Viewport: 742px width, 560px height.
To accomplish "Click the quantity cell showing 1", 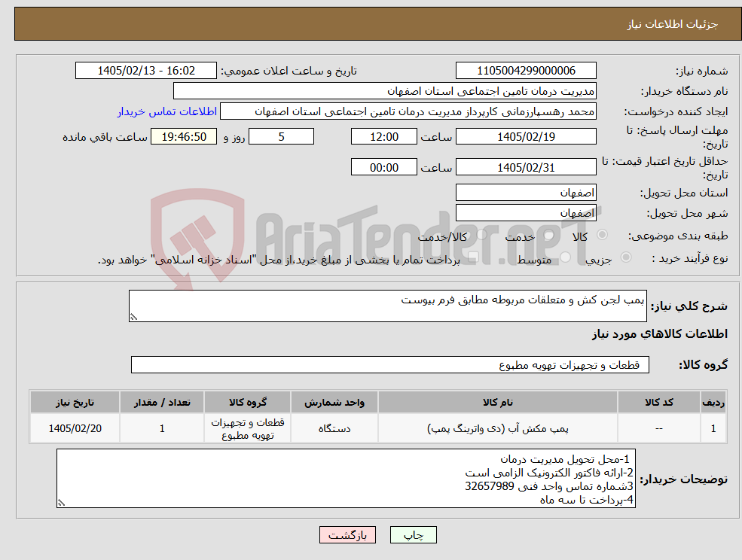I will (x=162, y=428).
